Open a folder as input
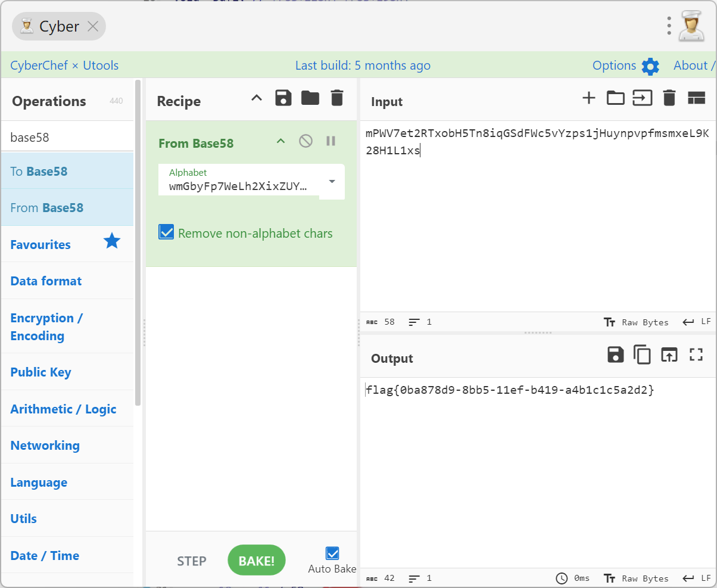Screen dimensions: 717x588 (x=616, y=98)
